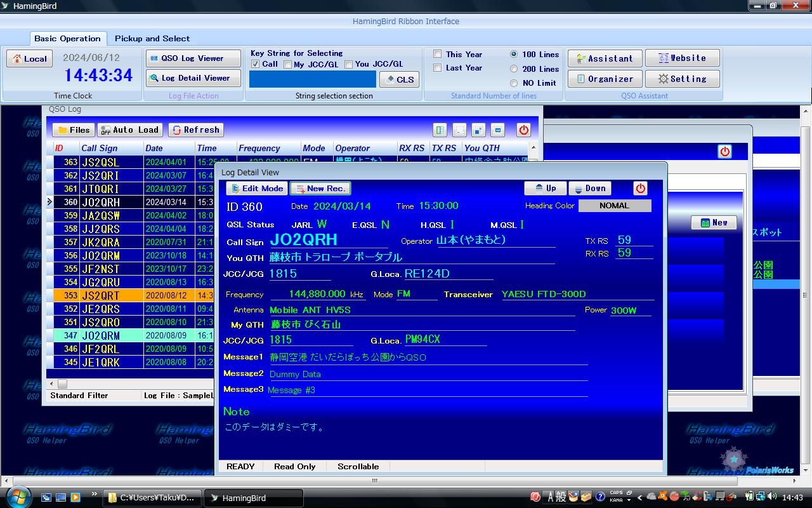Open the Organizer
The height and width of the screenshot is (508, 812).
pos(605,79)
